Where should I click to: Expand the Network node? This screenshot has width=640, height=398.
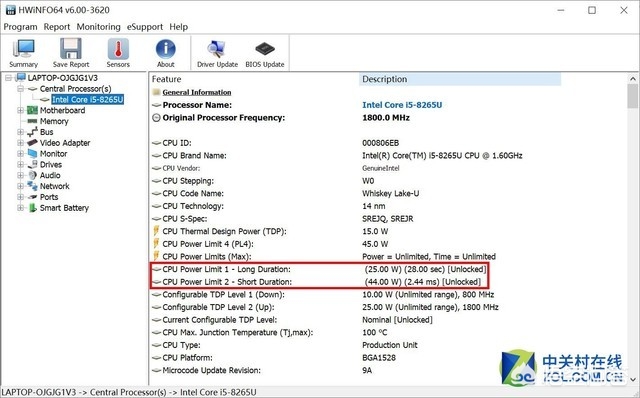(20, 186)
